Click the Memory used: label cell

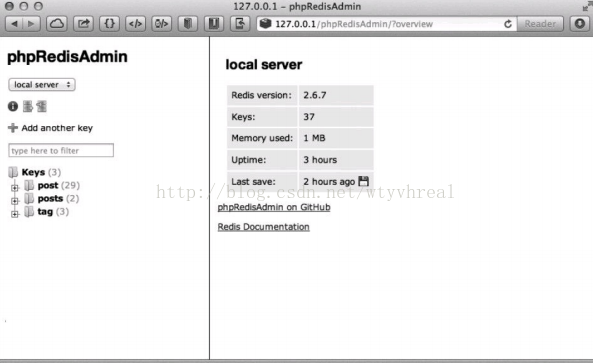[262, 138]
